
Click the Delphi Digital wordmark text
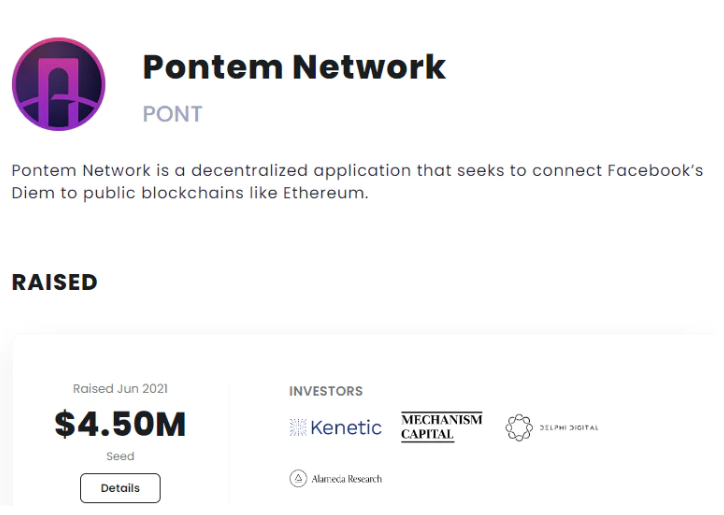coord(569,428)
